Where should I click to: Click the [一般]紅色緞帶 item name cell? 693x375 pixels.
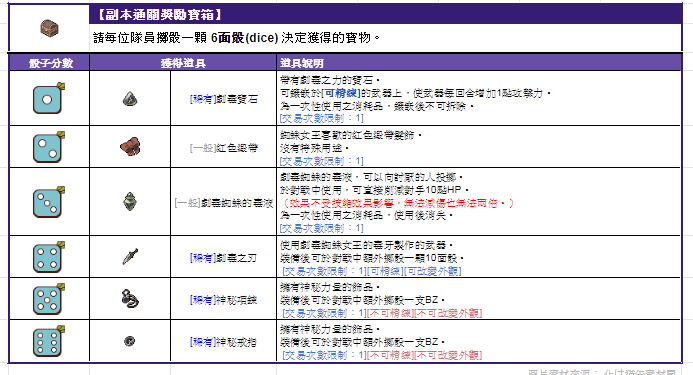(224, 148)
